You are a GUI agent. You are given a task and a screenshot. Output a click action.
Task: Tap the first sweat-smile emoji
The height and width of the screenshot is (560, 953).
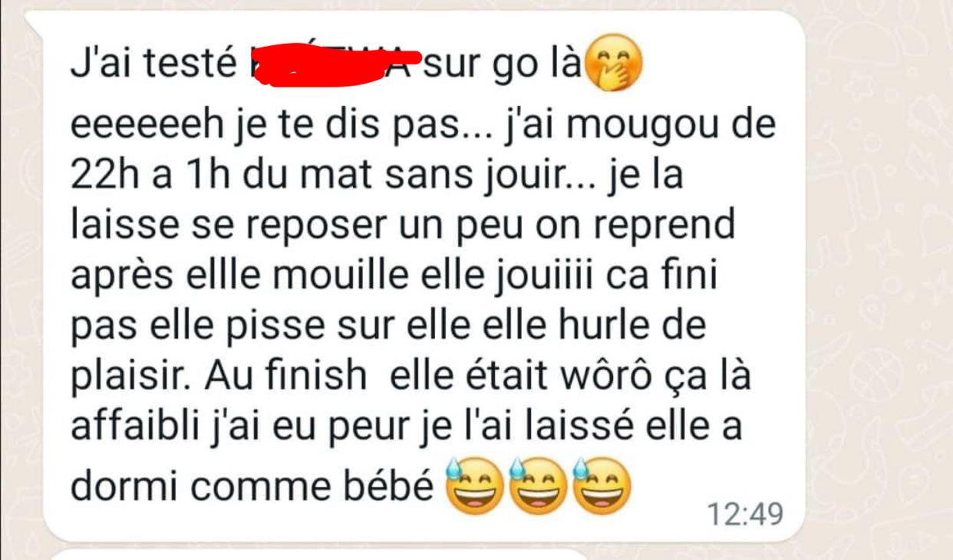[475, 486]
